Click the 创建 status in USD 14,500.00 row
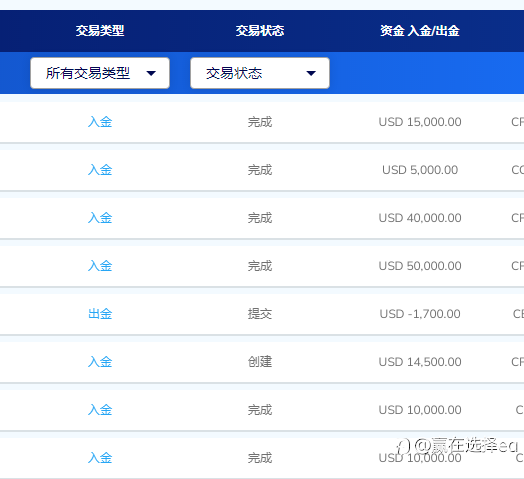524x479 pixels. coord(260,362)
